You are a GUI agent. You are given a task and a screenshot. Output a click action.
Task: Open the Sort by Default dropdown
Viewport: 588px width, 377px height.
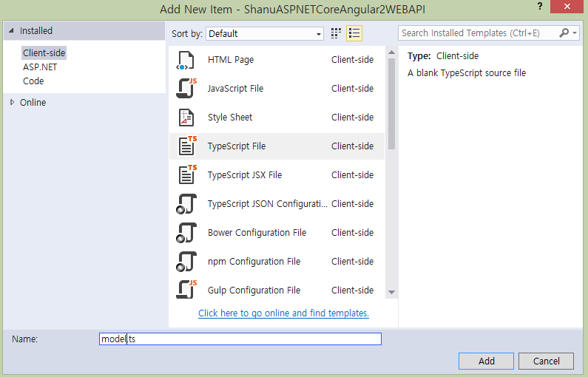[x=265, y=33]
